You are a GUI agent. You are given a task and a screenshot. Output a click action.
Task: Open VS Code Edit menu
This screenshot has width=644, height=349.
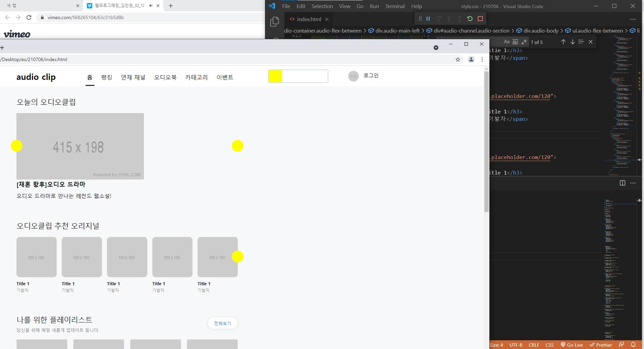point(301,6)
